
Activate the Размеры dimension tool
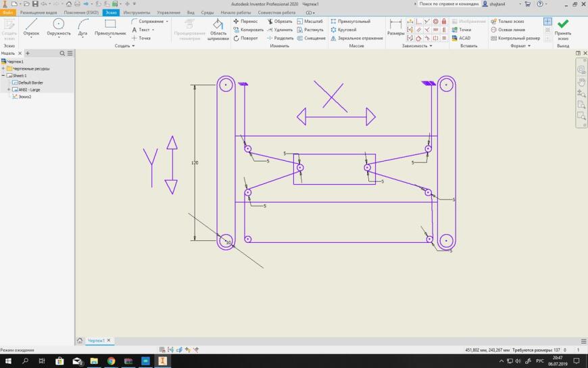click(395, 28)
